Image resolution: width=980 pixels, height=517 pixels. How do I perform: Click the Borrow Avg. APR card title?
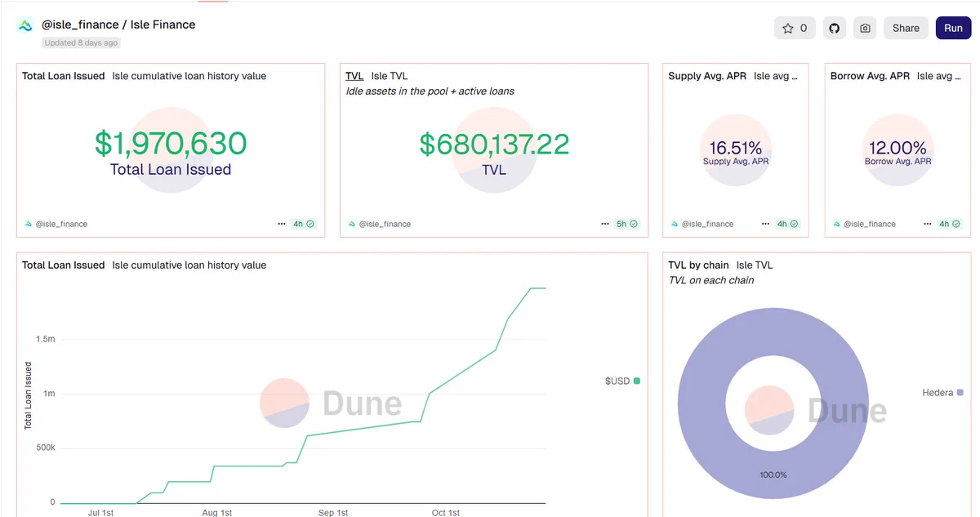click(x=870, y=76)
